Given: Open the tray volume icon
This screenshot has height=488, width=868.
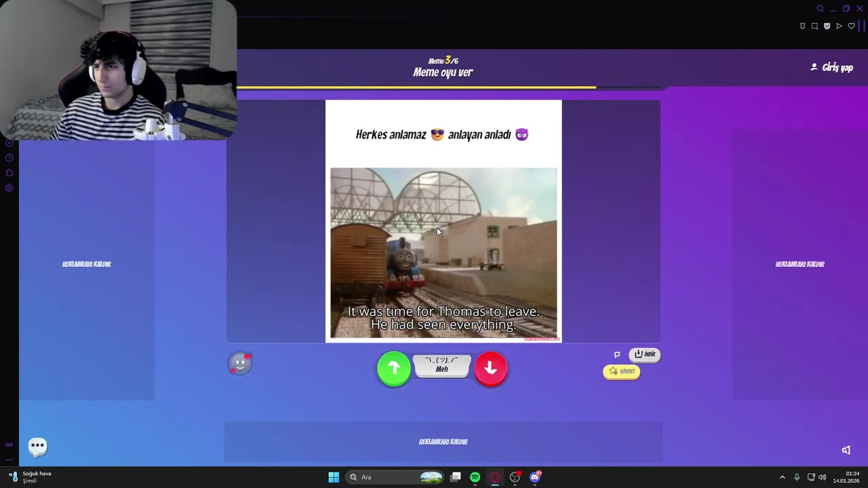Looking at the screenshot, I should (823, 477).
